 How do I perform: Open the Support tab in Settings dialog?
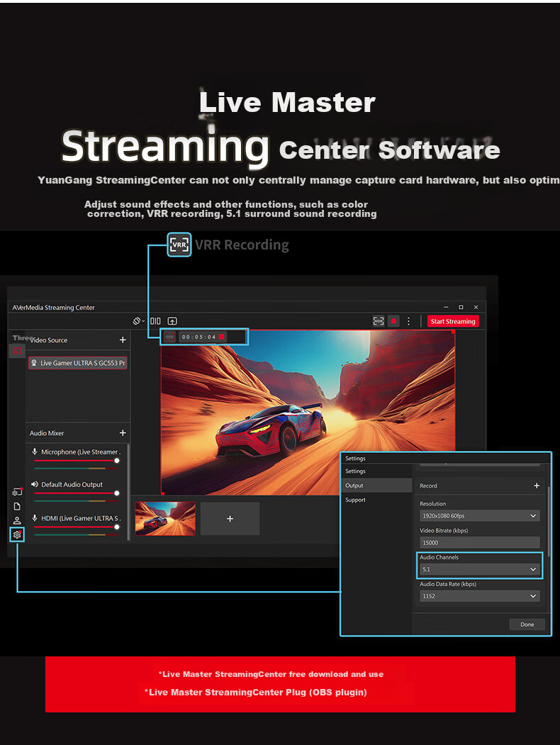pos(355,500)
